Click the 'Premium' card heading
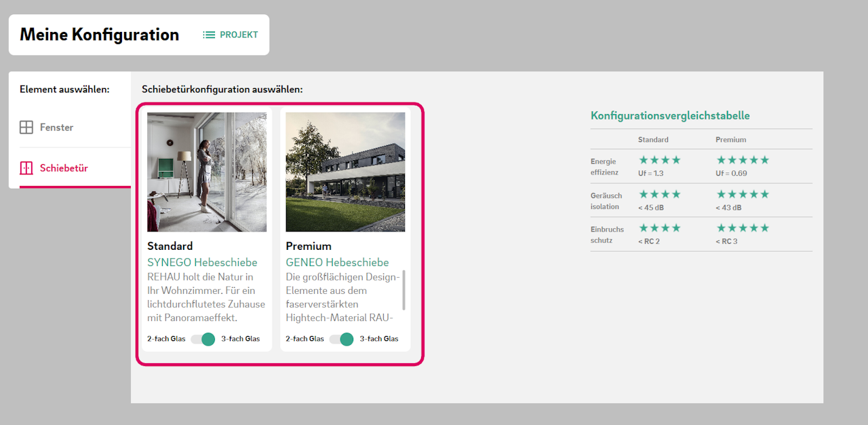Image resolution: width=868 pixels, height=425 pixels. pos(309,246)
